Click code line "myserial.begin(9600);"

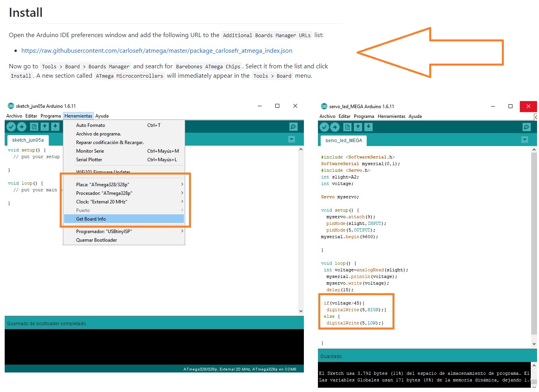coord(350,237)
